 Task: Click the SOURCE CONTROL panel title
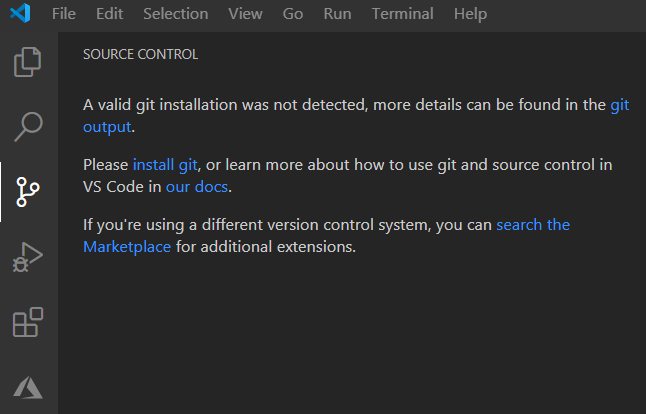[140, 54]
